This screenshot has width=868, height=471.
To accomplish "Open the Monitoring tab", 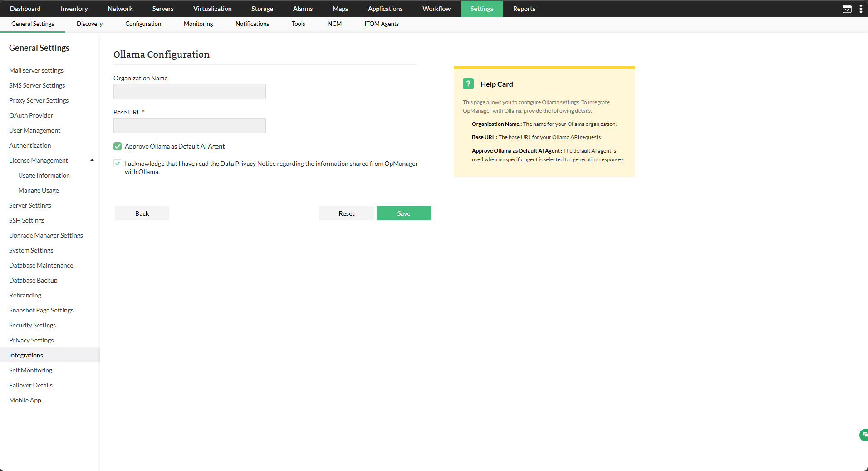I will pos(198,24).
